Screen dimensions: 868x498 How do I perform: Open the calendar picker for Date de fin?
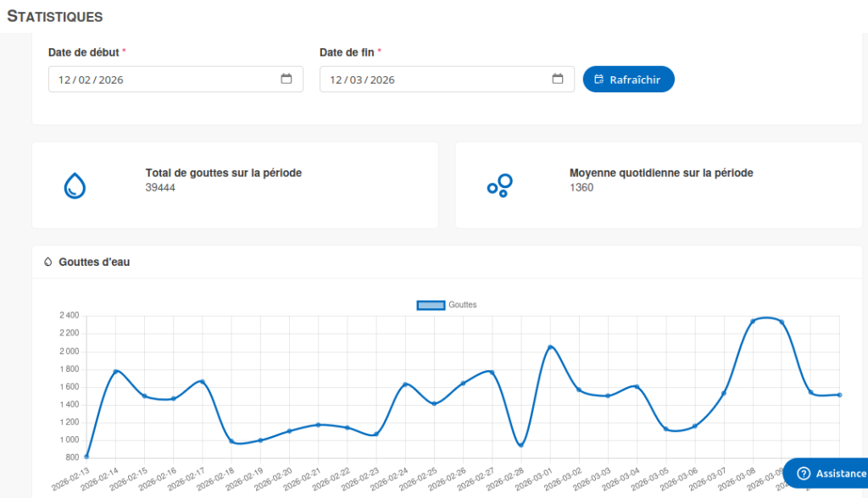click(x=558, y=80)
